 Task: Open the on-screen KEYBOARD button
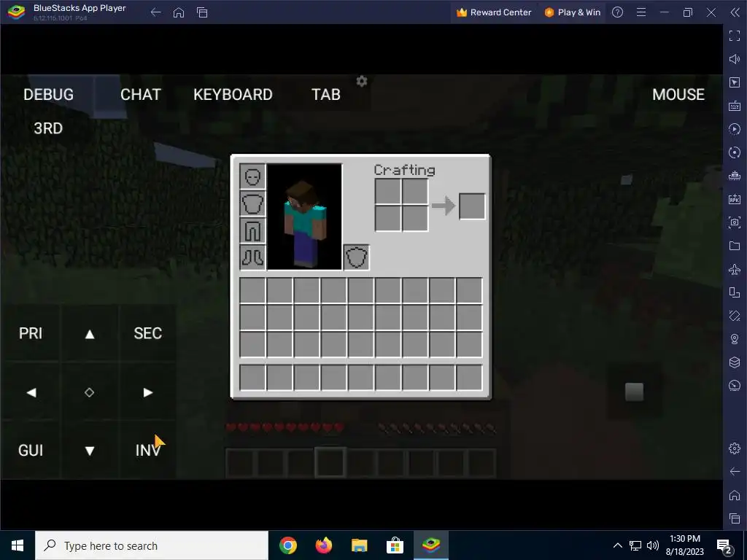click(233, 94)
